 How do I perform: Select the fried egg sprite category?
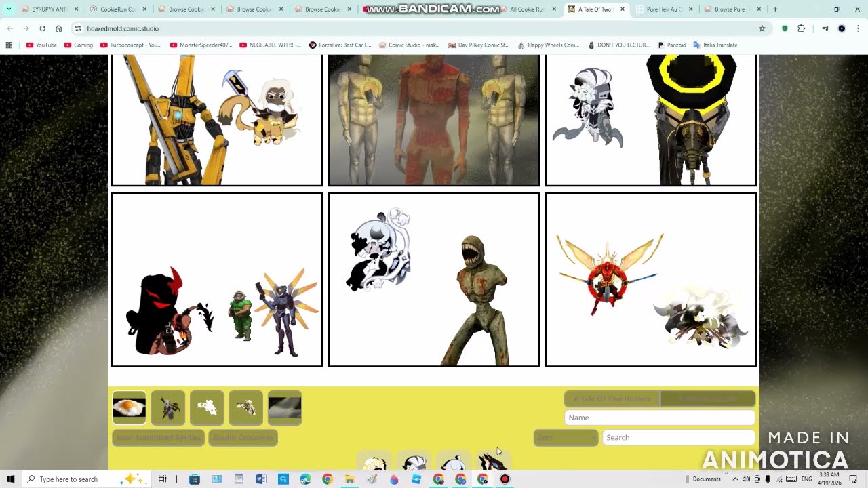point(129,407)
